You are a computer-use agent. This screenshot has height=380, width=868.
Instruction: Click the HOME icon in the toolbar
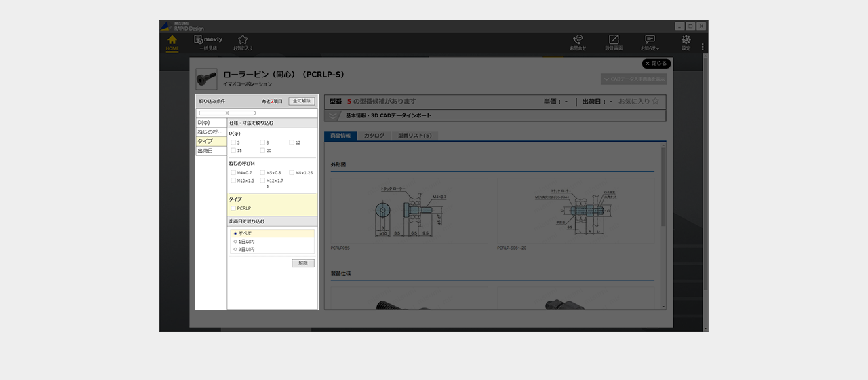(172, 42)
